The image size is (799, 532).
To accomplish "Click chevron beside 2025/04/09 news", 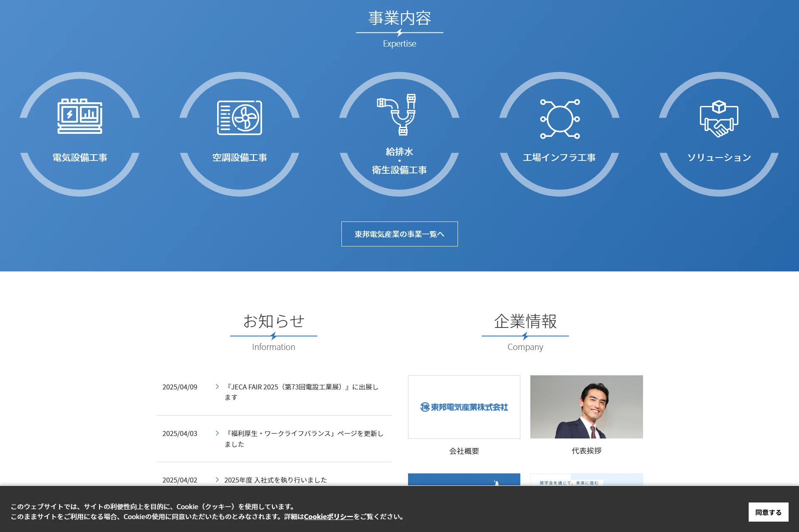I will point(217,387).
